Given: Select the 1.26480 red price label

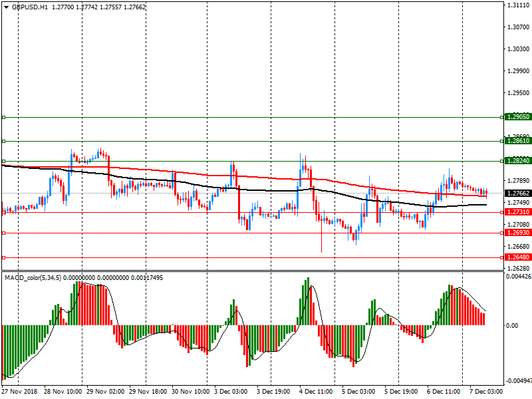Looking at the screenshot, I should pos(518,257).
